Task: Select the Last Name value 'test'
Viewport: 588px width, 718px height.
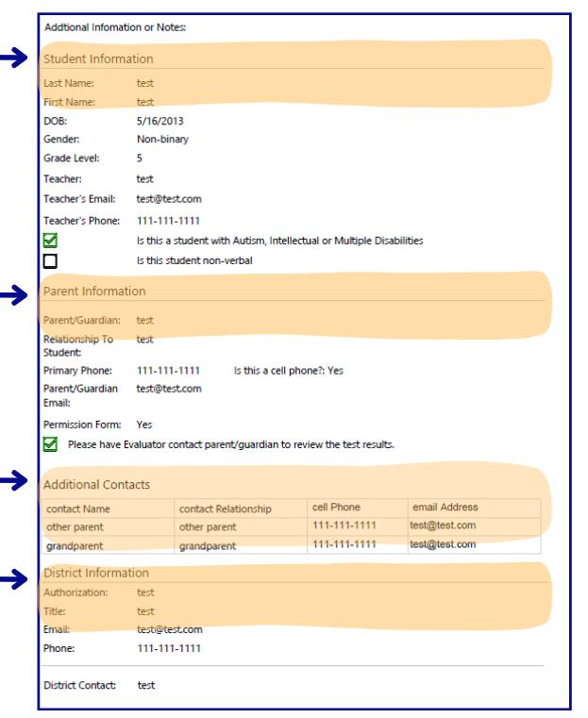Action: [145, 83]
